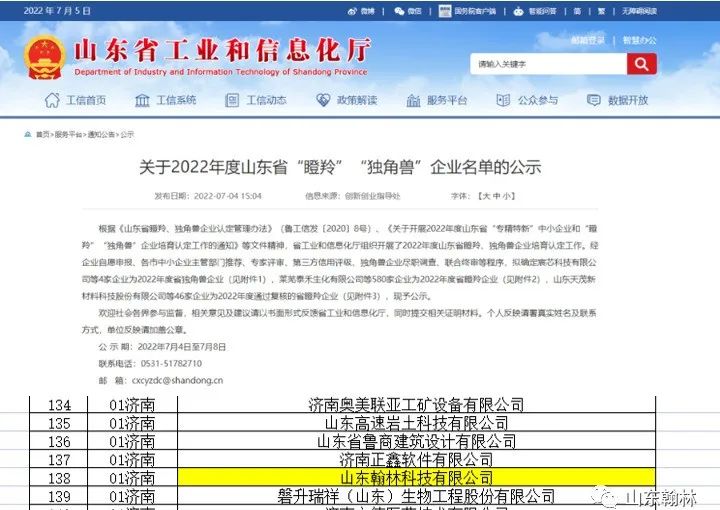
Task: Click the breadcrumb home icon
Action: pos(28,135)
